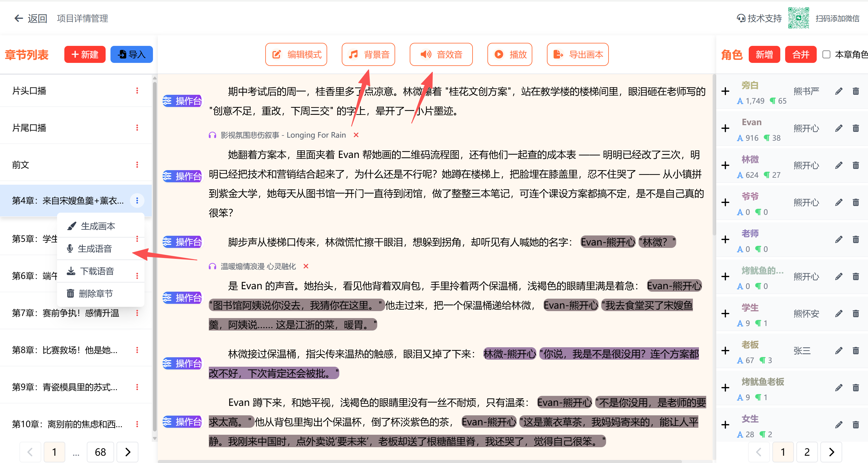
Task: Select 生成语音 from the context menu
Action: pos(94,249)
